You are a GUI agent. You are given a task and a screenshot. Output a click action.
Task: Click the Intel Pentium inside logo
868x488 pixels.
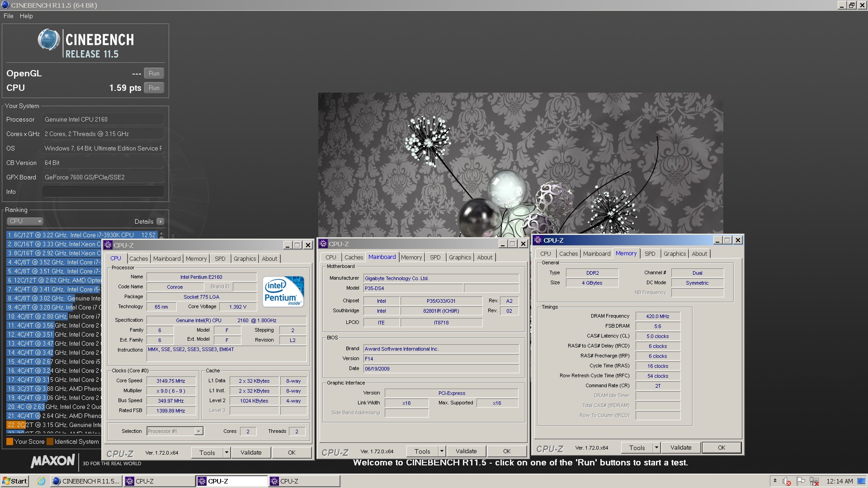coord(283,291)
